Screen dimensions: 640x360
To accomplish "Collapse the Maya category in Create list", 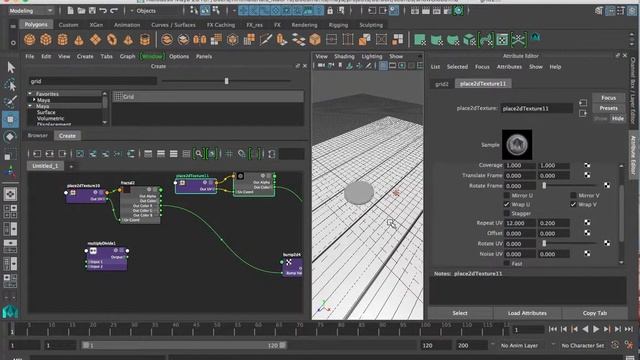I will [x=30, y=106].
